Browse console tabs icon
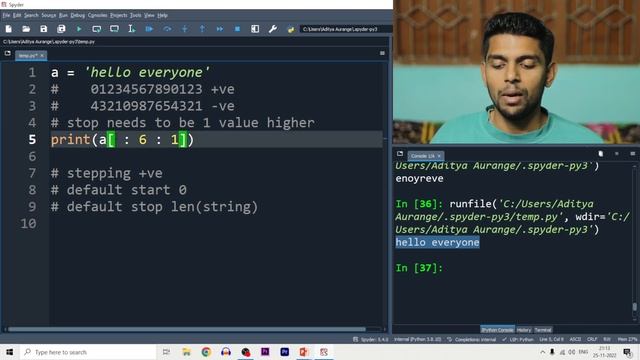This screenshot has width=640, height=360. 400,154
